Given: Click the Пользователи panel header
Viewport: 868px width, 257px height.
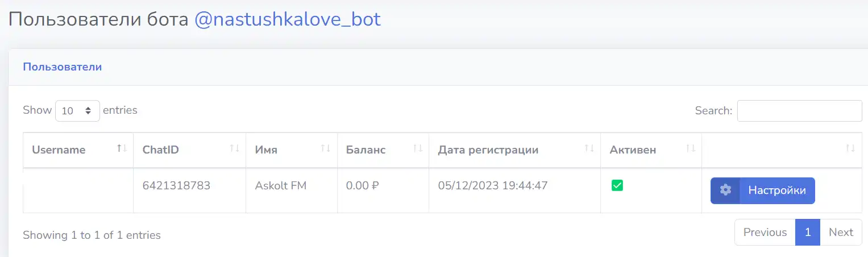Looking at the screenshot, I should 62,67.
